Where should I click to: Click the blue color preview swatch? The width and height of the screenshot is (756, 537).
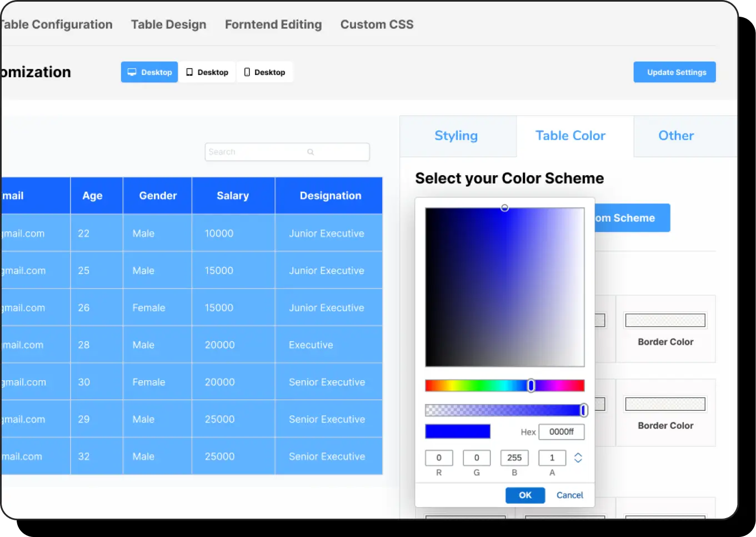click(458, 431)
